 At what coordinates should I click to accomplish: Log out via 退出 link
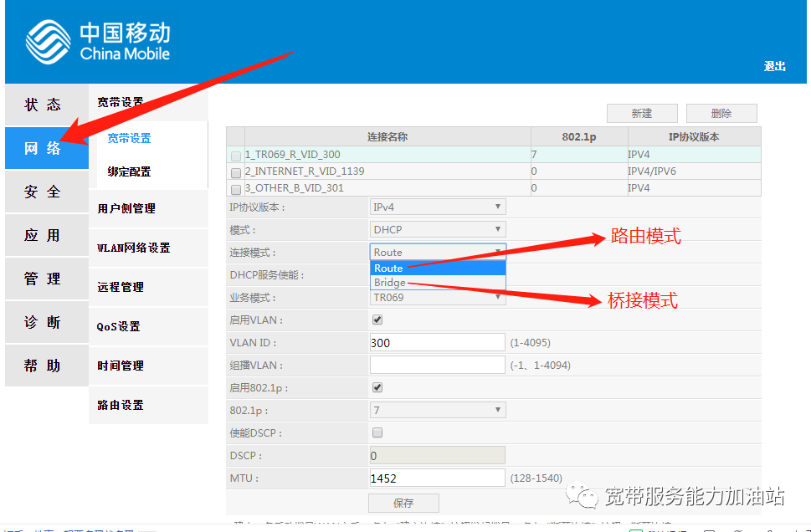(774, 66)
